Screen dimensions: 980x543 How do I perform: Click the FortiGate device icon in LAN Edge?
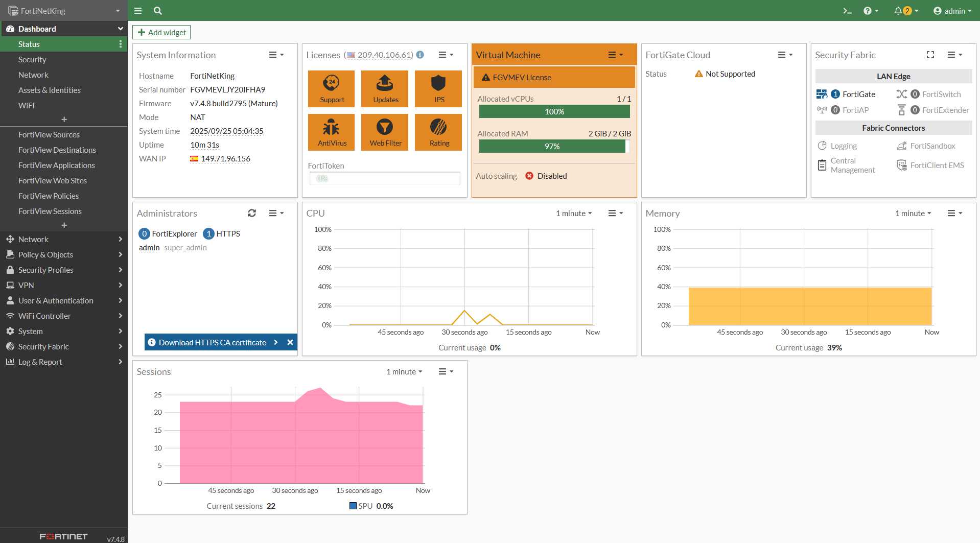pos(822,94)
